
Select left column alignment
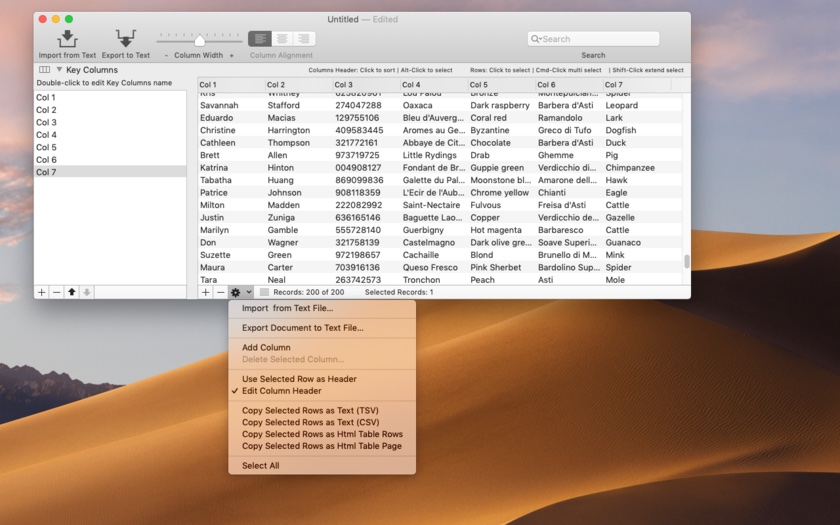[259, 39]
